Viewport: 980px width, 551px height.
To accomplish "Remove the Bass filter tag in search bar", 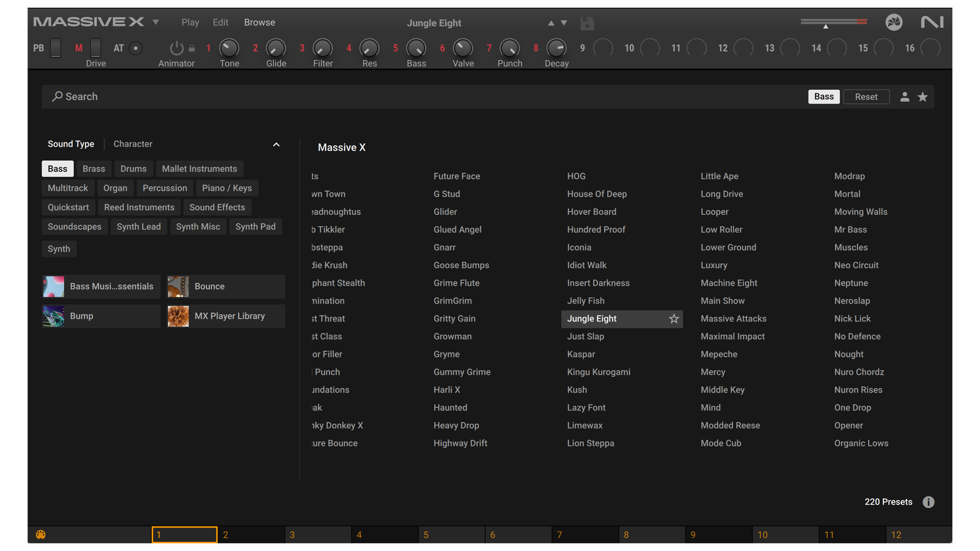I will [x=824, y=96].
